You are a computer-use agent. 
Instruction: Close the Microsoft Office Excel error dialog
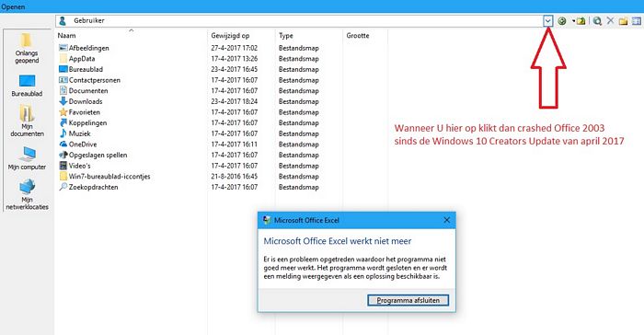(446, 220)
